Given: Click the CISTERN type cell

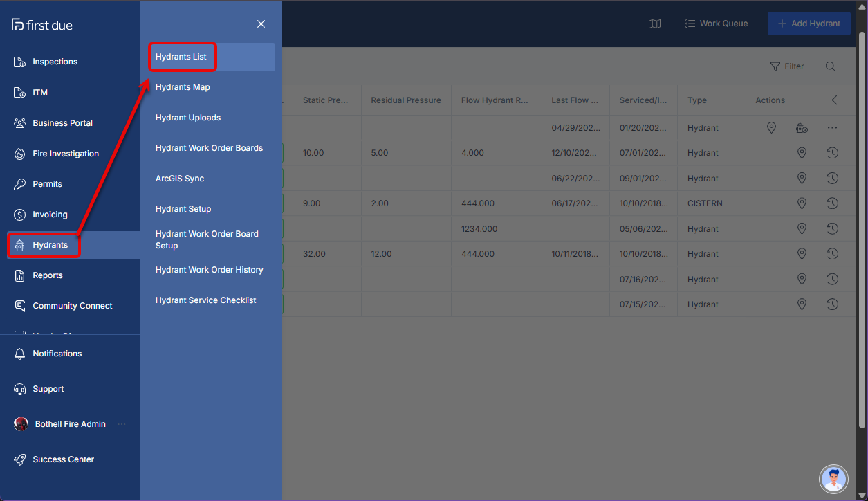Looking at the screenshot, I should click(x=705, y=203).
